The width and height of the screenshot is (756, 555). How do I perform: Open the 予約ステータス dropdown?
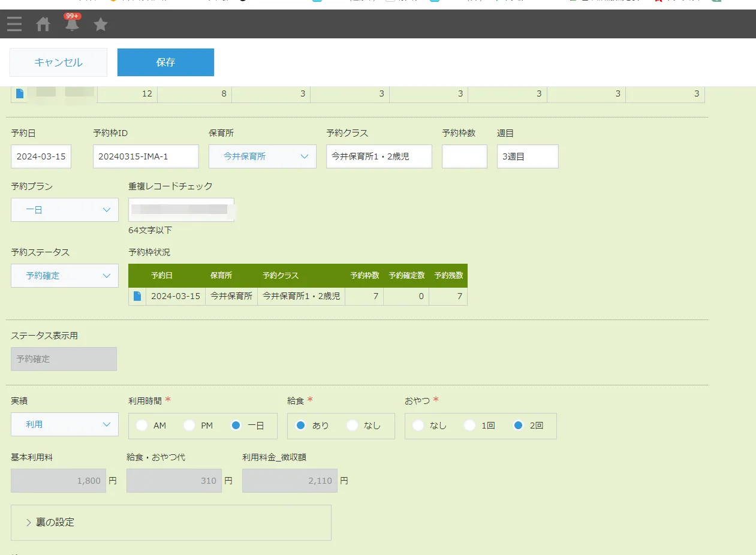(x=65, y=276)
